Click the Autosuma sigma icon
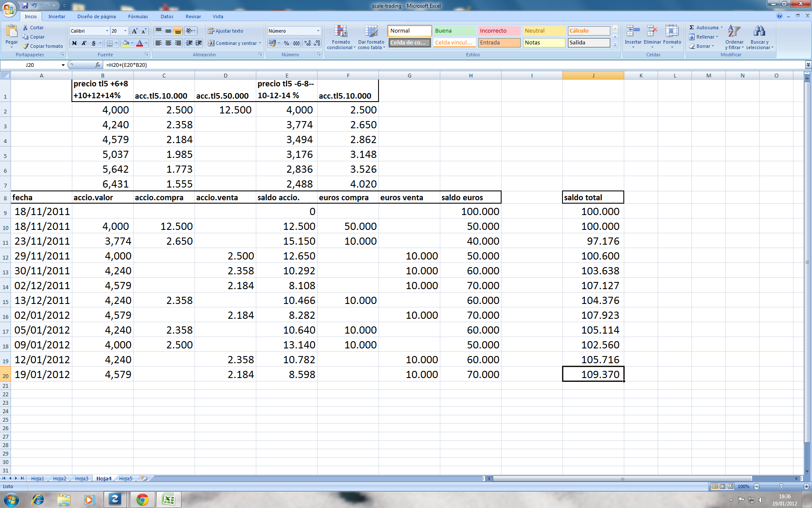The width and height of the screenshot is (812, 508). 692,28
